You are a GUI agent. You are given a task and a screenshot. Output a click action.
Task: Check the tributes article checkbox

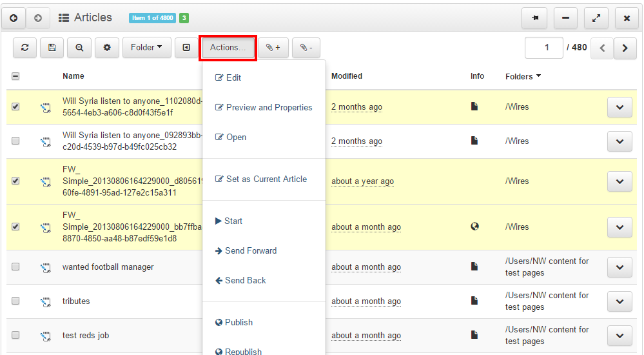15,301
